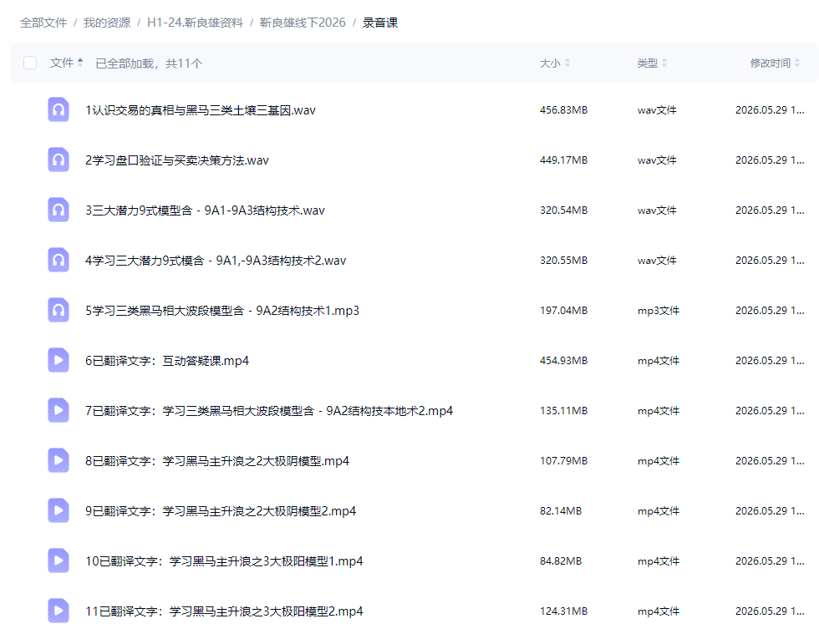The width and height of the screenshot is (819, 644).
Task: Click video icon for 10已翻译文字 3大极阳模型1
Action: [x=58, y=560]
